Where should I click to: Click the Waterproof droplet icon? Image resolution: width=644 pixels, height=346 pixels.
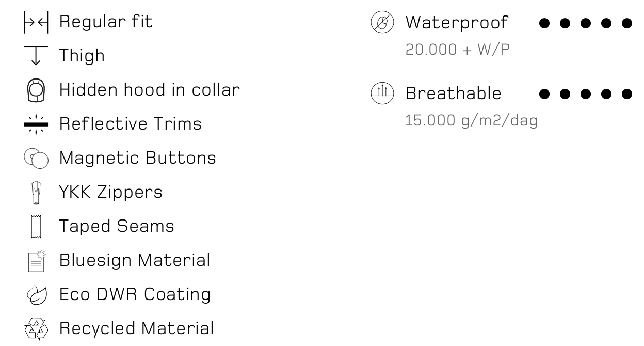(382, 23)
